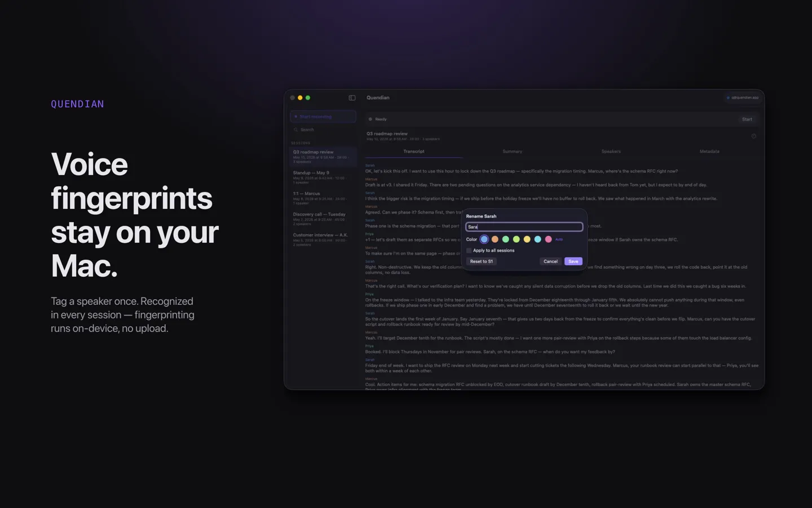812x508 pixels.
Task: Click the Marcus label above "That's the right call"
Action: [371, 281]
